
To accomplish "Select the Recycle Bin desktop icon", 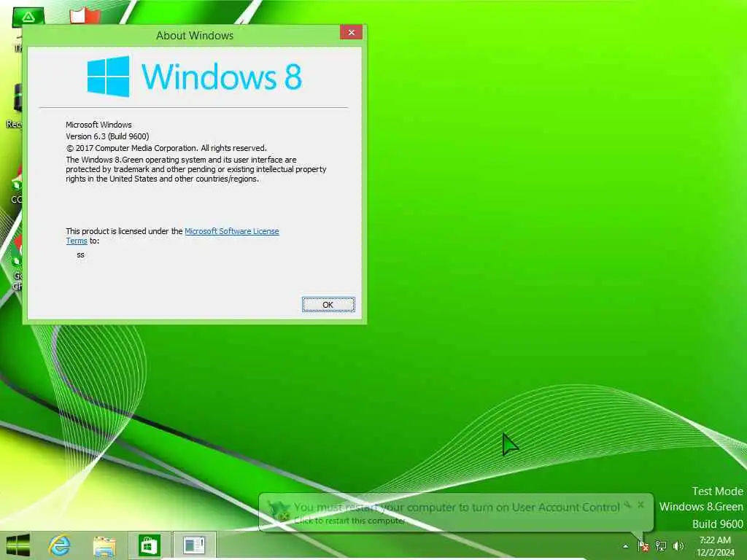I will coord(15,106).
